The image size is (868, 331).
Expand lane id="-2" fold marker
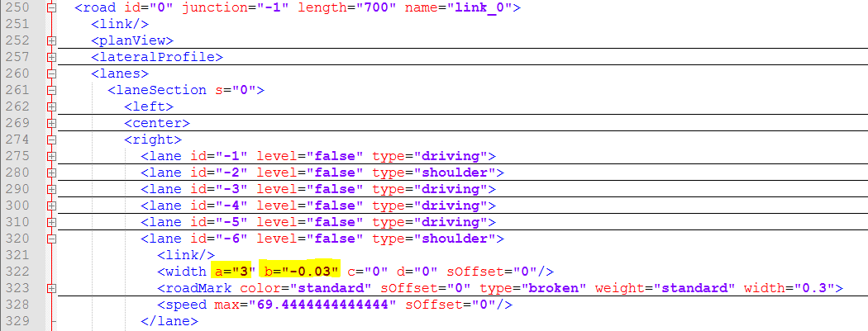click(x=51, y=173)
